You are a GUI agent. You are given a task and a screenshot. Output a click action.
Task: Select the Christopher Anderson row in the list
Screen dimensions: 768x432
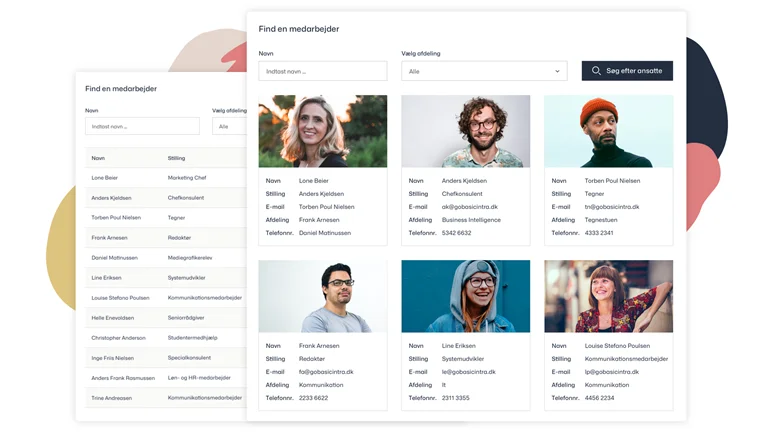pyautogui.click(x=166, y=338)
